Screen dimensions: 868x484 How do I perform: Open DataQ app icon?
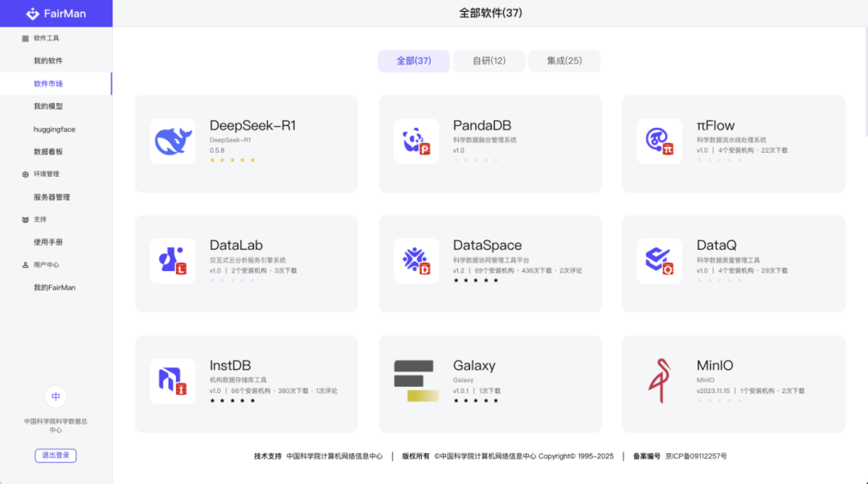click(x=659, y=260)
